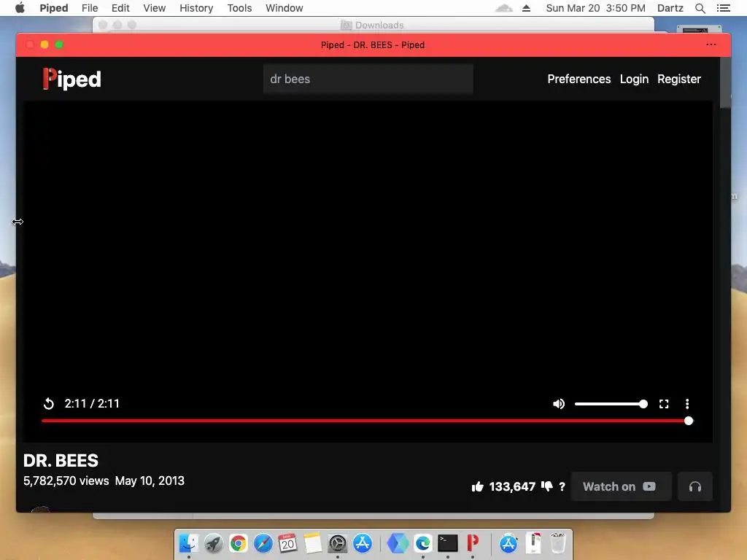Open the Login page
This screenshot has width=747, height=560.
tap(634, 79)
